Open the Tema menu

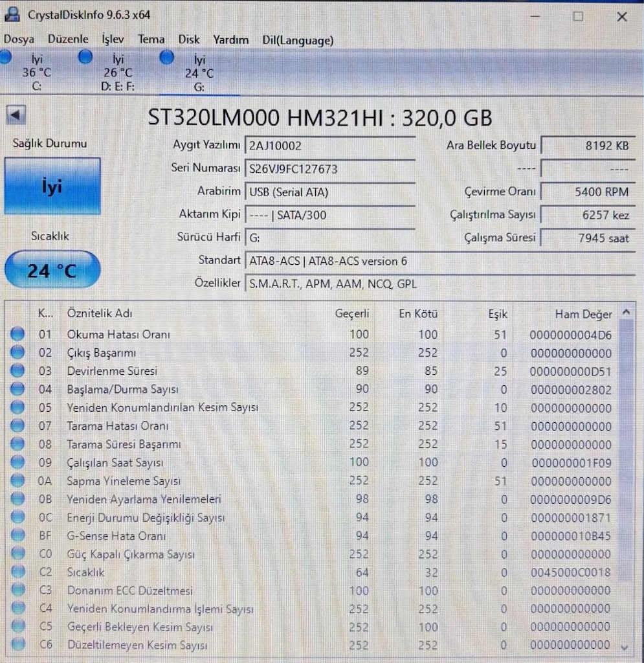pyautogui.click(x=151, y=39)
